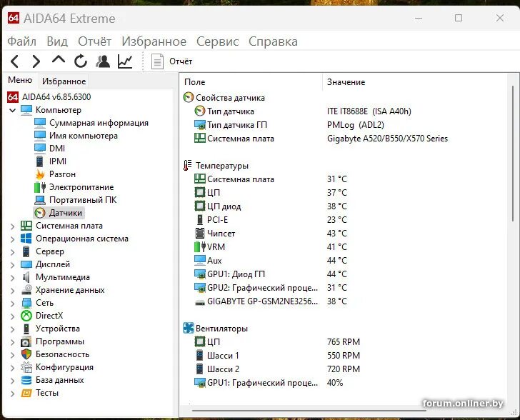
Task: Expand the Операционная система node
Action: click(x=13, y=239)
